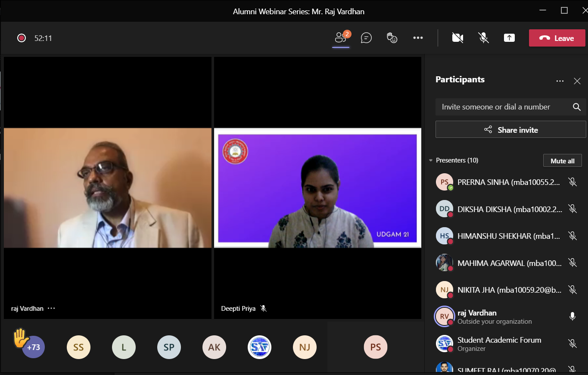This screenshot has height=375, width=588.
Task: Click Student Academic Forum logo avatar in bottom strip
Action: 259,347
